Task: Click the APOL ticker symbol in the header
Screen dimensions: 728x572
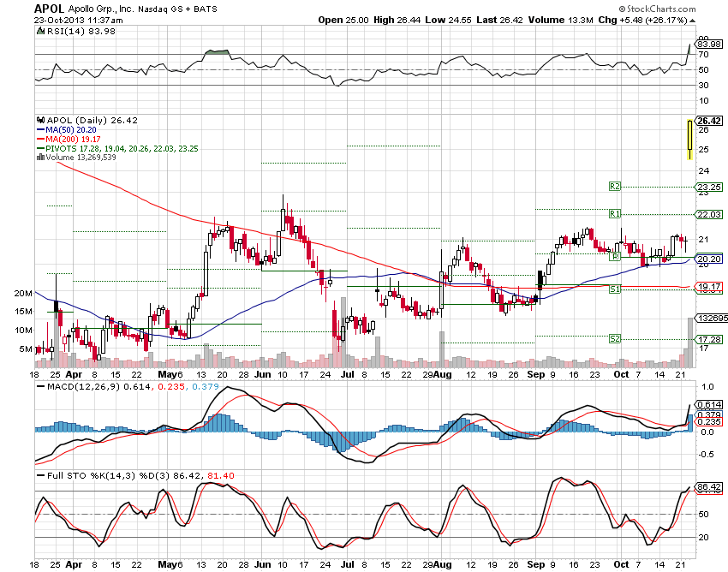Action: (x=50, y=9)
